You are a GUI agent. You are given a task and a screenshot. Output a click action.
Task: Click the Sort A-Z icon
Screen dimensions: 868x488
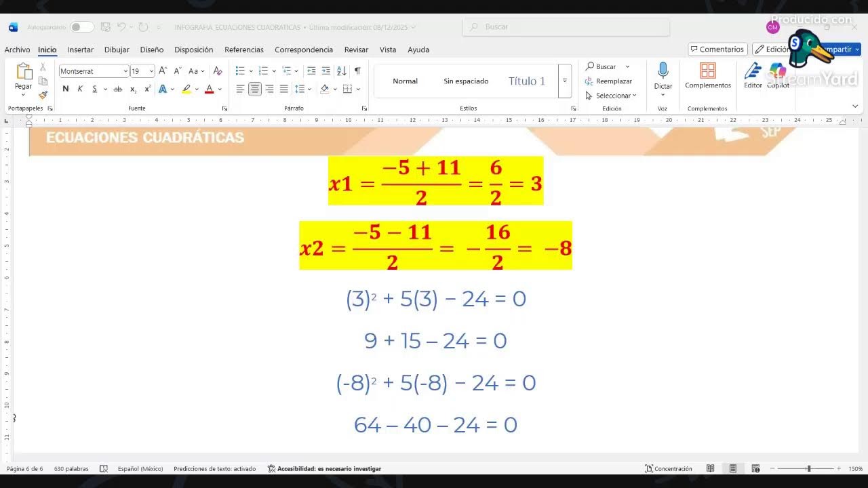pyautogui.click(x=341, y=70)
